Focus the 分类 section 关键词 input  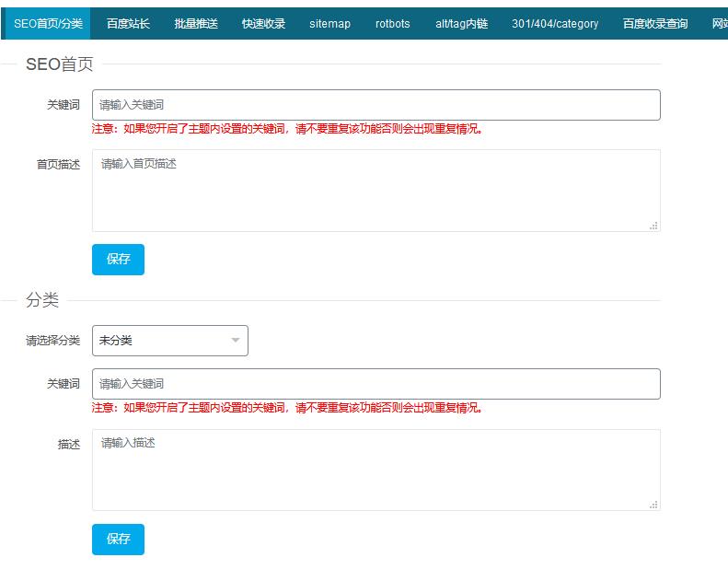pos(376,384)
